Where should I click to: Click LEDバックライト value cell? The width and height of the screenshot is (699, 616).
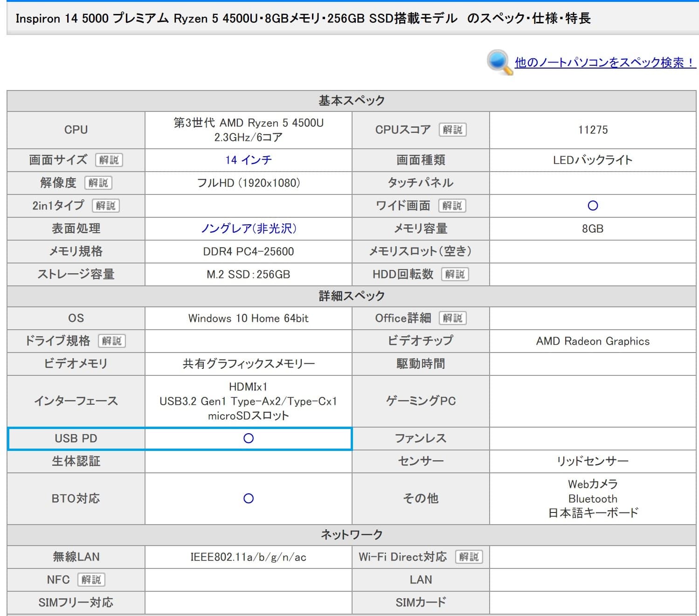click(593, 160)
